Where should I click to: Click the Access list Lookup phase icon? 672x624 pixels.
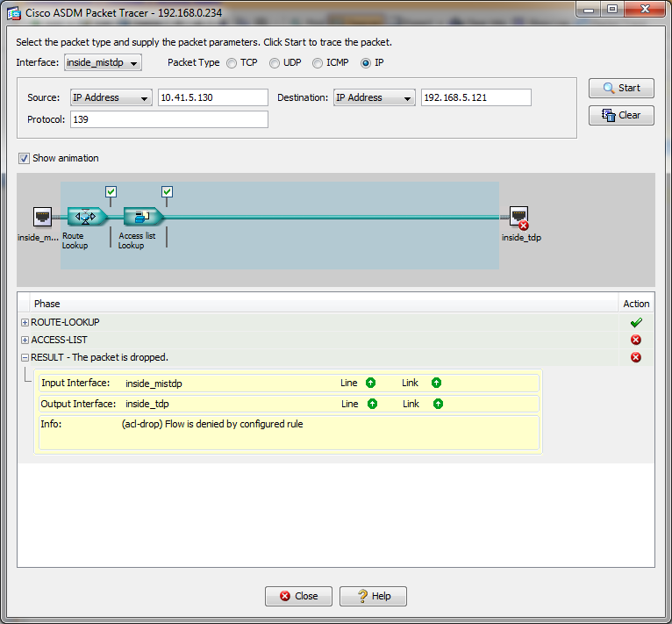tap(143, 216)
